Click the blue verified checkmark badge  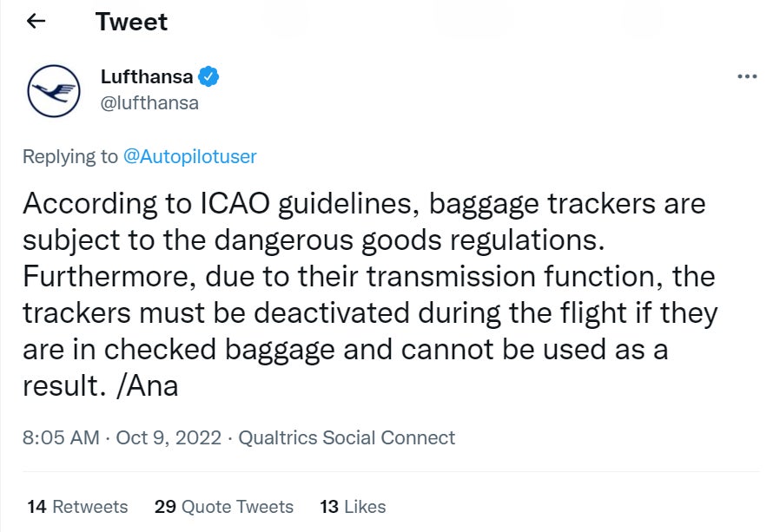click(x=208, y=76)
